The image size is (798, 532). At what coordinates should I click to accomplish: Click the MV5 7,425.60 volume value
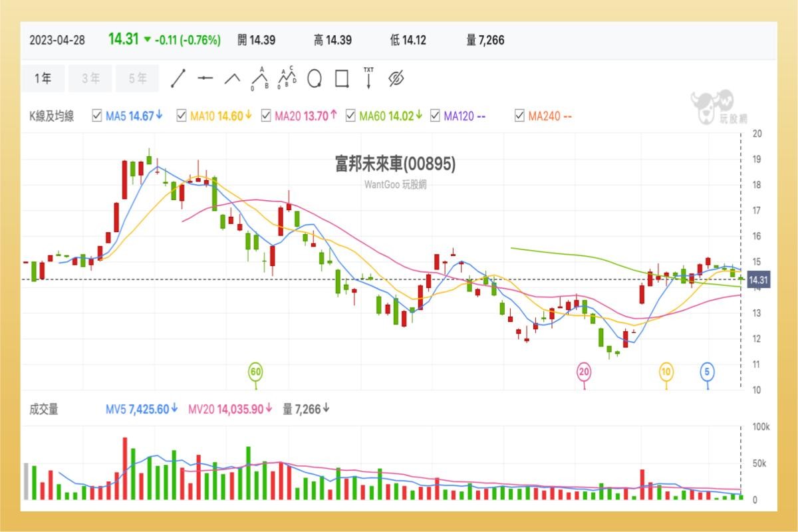[142, 409]
